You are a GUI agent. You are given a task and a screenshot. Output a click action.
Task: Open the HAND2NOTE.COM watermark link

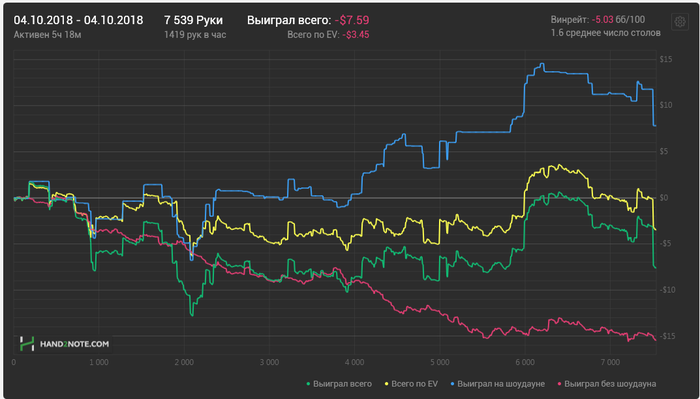tap(74, 344)
